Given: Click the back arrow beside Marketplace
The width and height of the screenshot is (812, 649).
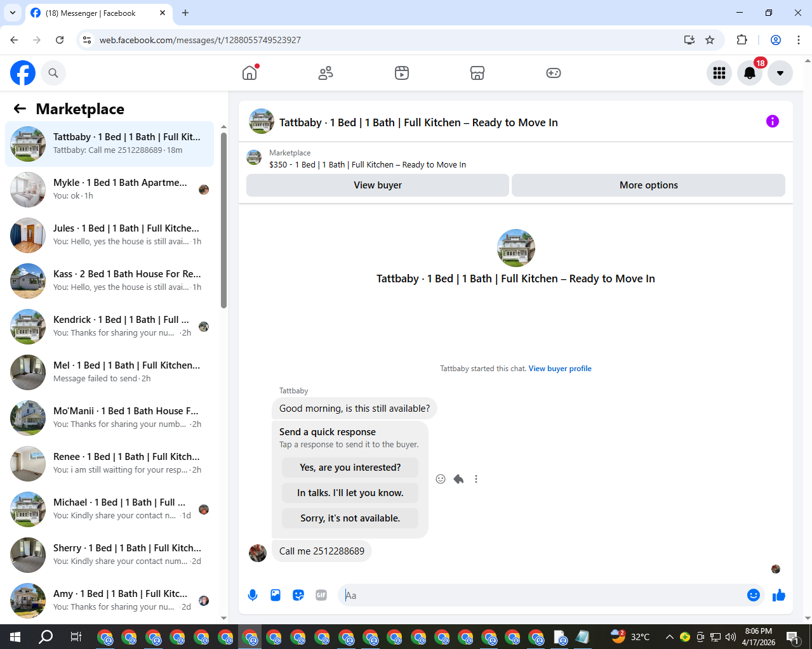Looking at the screenshot, I should [20, 108].
